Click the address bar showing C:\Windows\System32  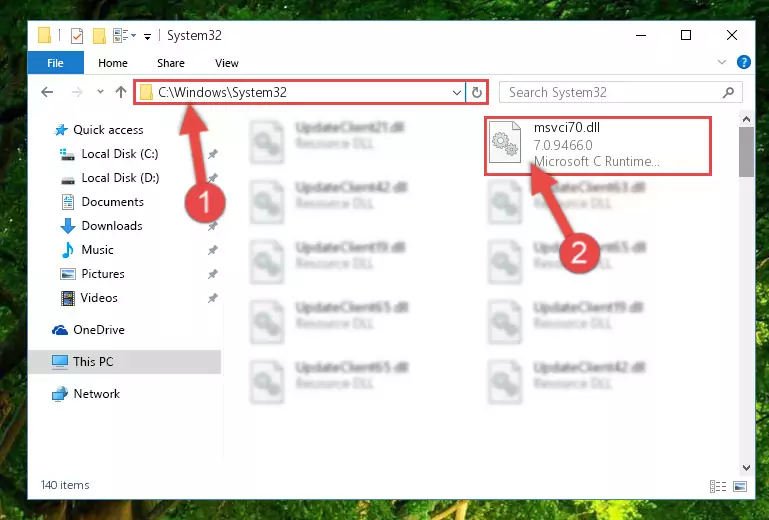click(x=300, y=92)
